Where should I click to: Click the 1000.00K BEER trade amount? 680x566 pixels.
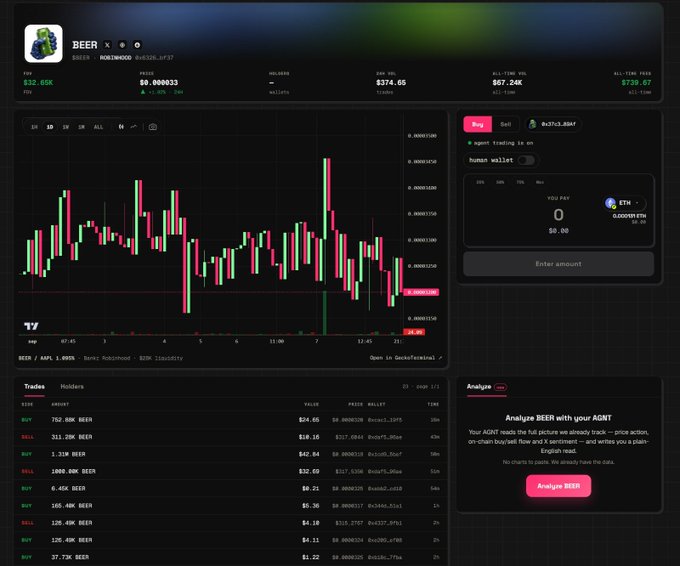tap(73, 471)
